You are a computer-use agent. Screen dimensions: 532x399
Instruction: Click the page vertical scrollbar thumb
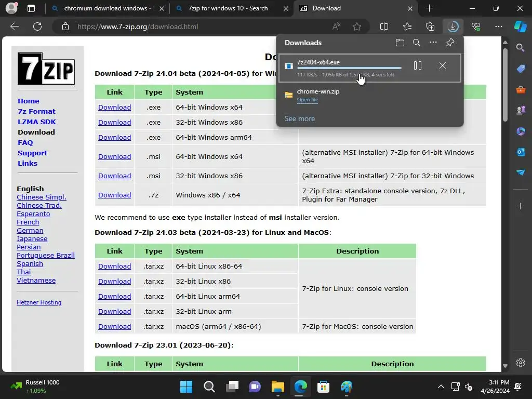(505, 85)
